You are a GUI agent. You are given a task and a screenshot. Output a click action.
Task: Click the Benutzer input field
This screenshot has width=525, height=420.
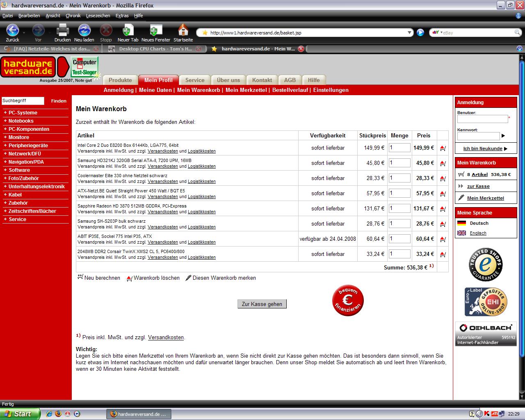coord(482,119)
